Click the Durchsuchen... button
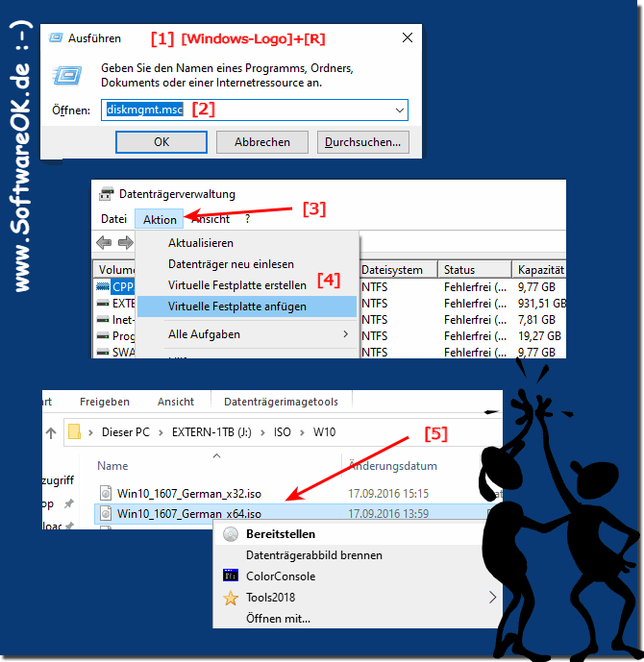Image resolution: width=644 pixels, height=662 pixels. pos(362,142)
